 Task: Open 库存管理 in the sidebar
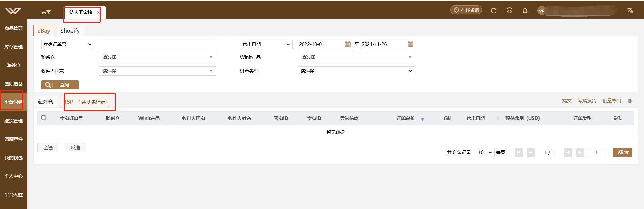click(13, 47)
